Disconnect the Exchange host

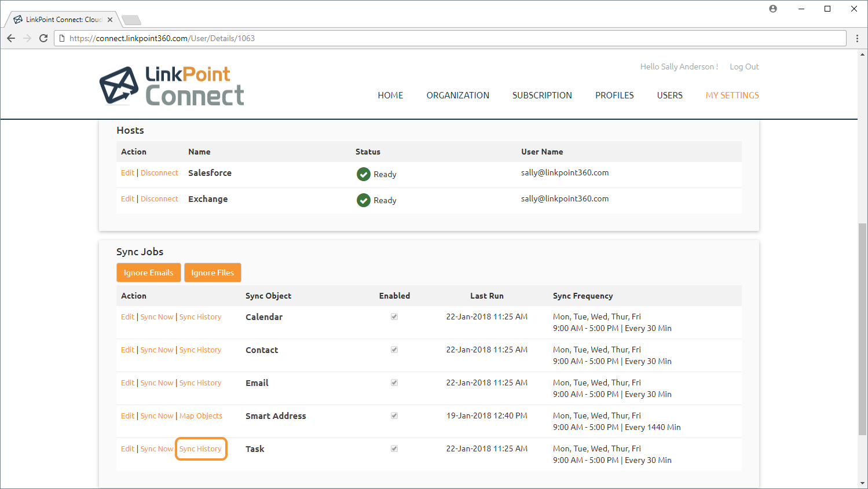click(x=159, y=199)
